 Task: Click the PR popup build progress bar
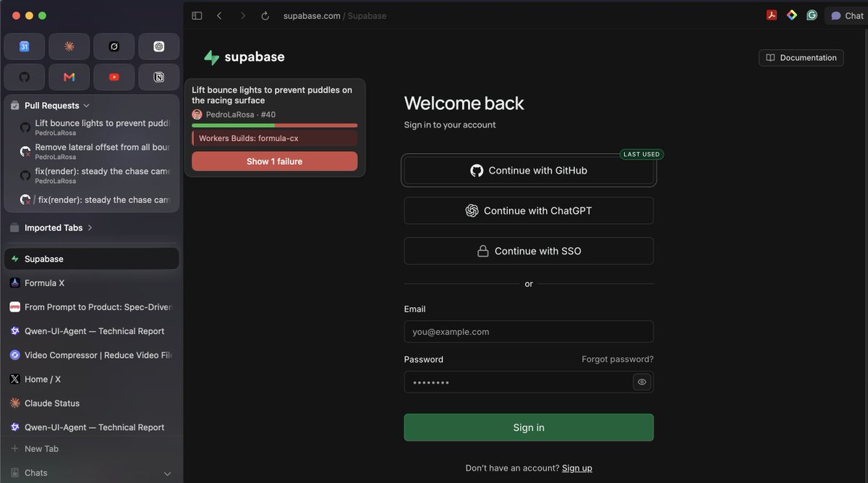coord(274,125)
